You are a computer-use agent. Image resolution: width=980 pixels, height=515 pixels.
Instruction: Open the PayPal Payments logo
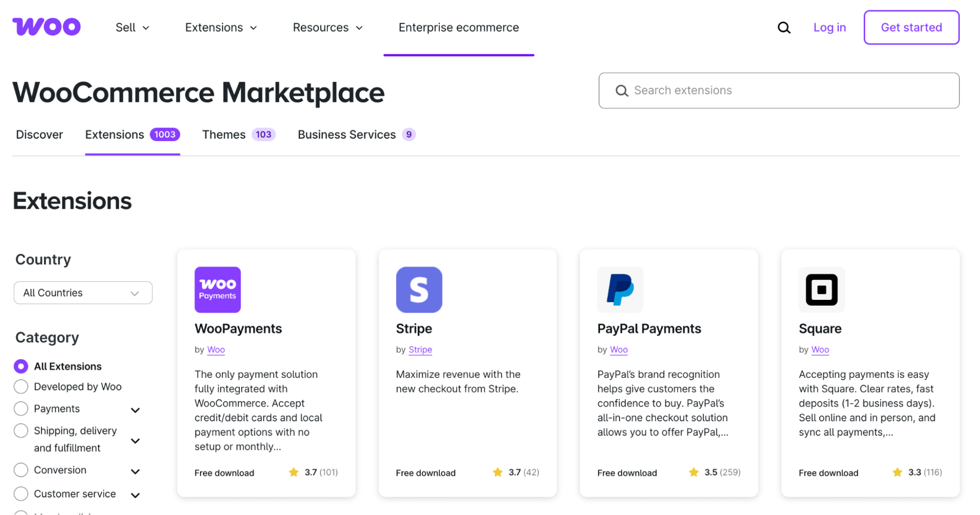(x=620, y=290)
